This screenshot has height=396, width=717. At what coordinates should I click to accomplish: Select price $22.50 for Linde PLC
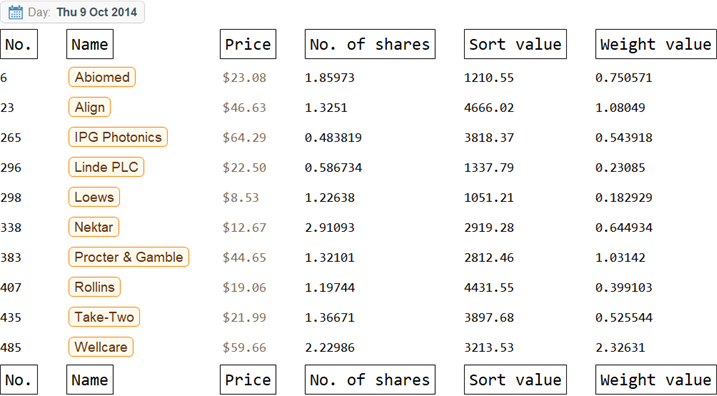click(244, 168)
